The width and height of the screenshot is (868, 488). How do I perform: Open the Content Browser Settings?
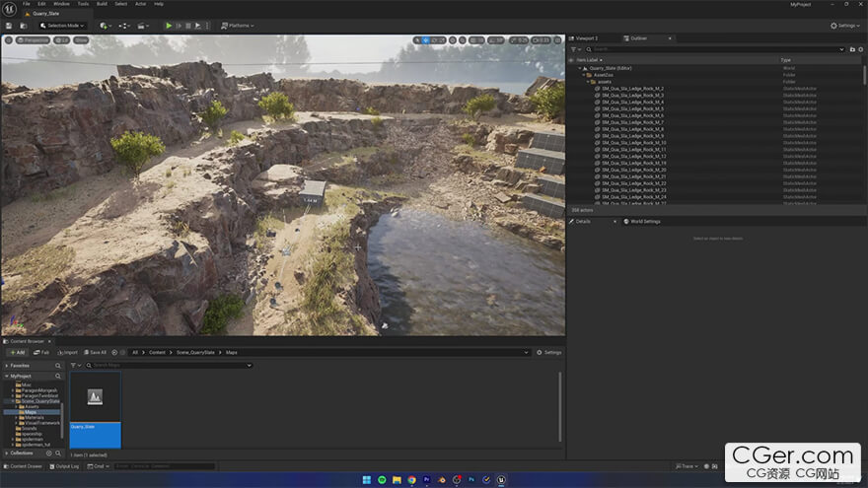[x=549, y=353]
